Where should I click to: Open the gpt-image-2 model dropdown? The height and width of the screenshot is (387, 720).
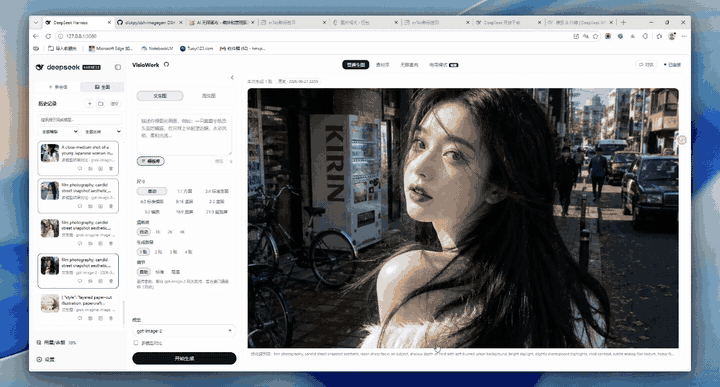(x=184, y=331)
